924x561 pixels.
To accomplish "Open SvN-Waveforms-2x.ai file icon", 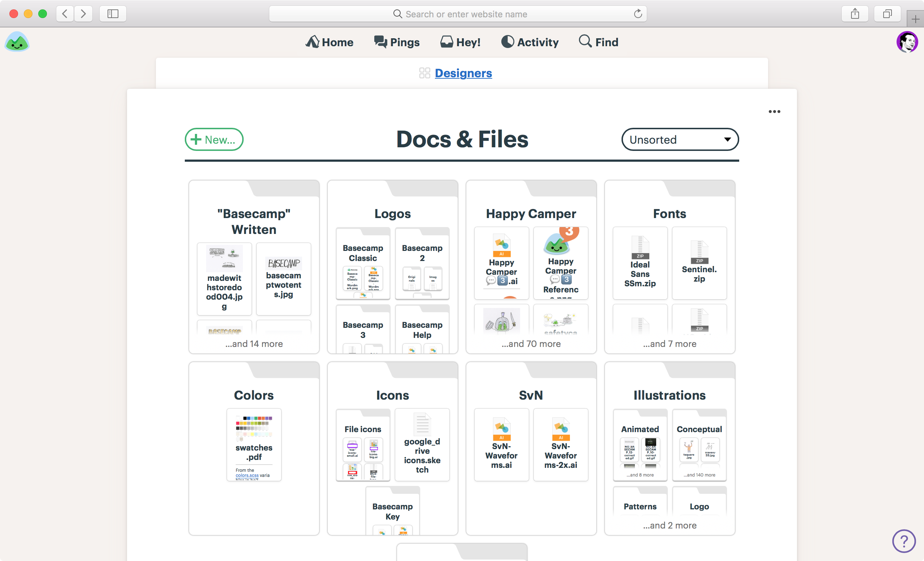I will (x=561, y=429).
